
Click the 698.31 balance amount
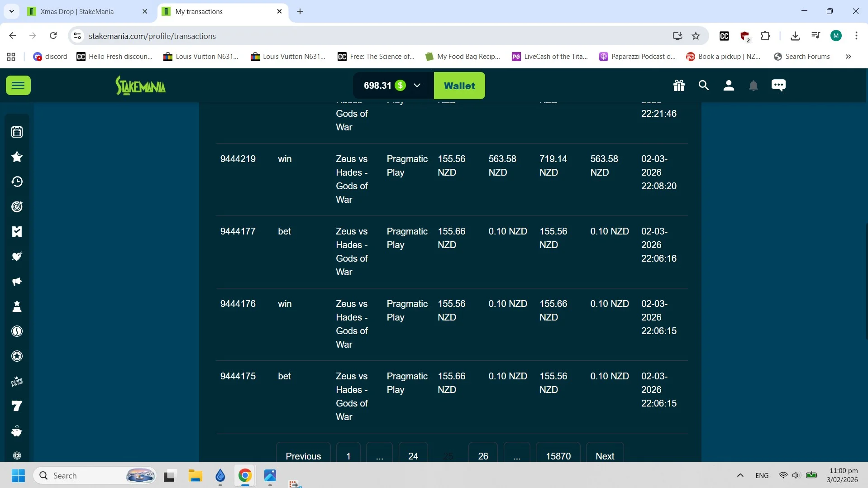pyautogui.click(x=377, y=86)
